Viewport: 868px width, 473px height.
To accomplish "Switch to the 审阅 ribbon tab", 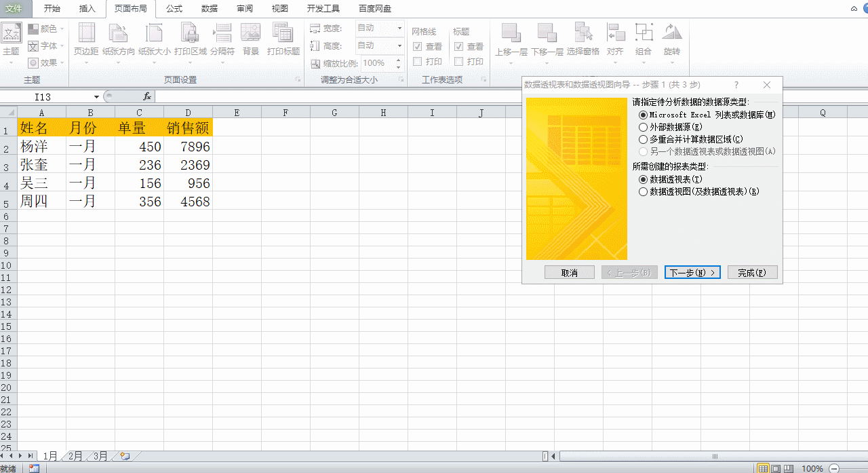I will (245, 9).
